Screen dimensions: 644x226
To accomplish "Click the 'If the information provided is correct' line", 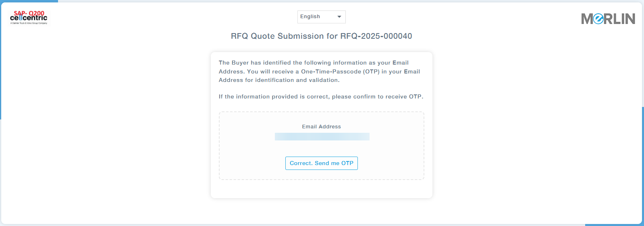I will click(x=321, y=97).
